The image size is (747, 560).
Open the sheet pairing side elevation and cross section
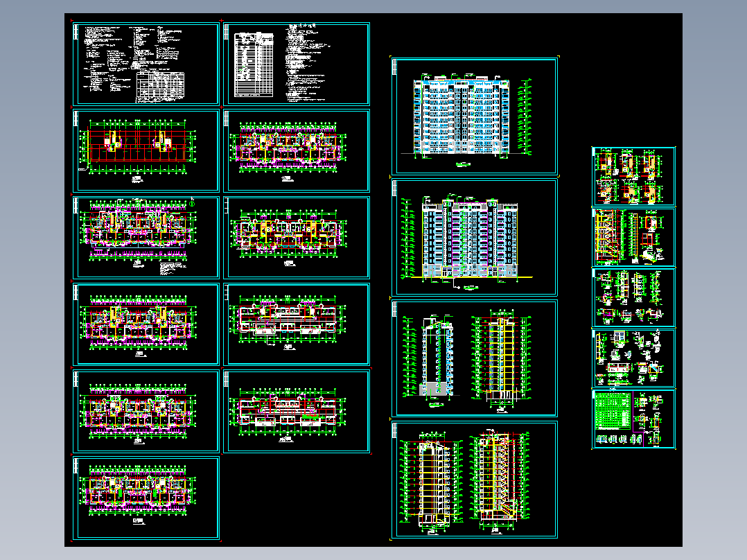474,358
